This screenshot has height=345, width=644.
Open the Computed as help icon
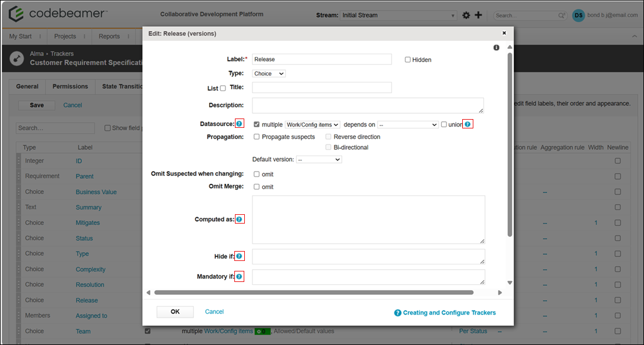coord(239,219)
